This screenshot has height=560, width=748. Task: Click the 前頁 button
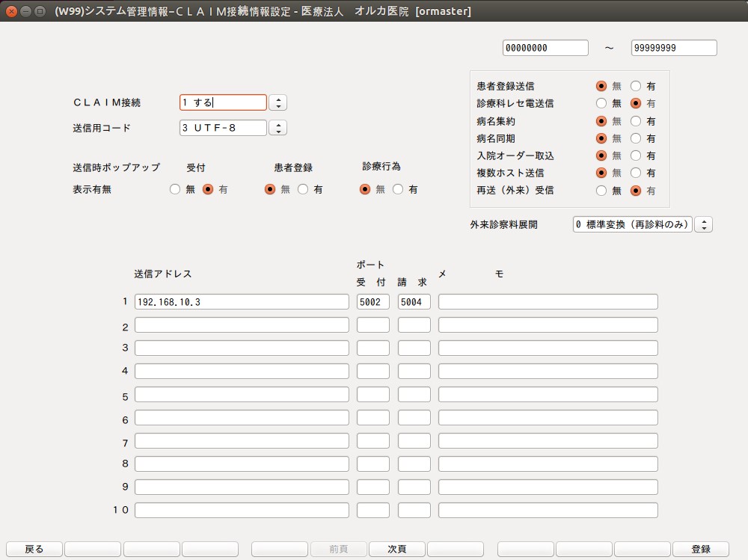tap(339, 549)
